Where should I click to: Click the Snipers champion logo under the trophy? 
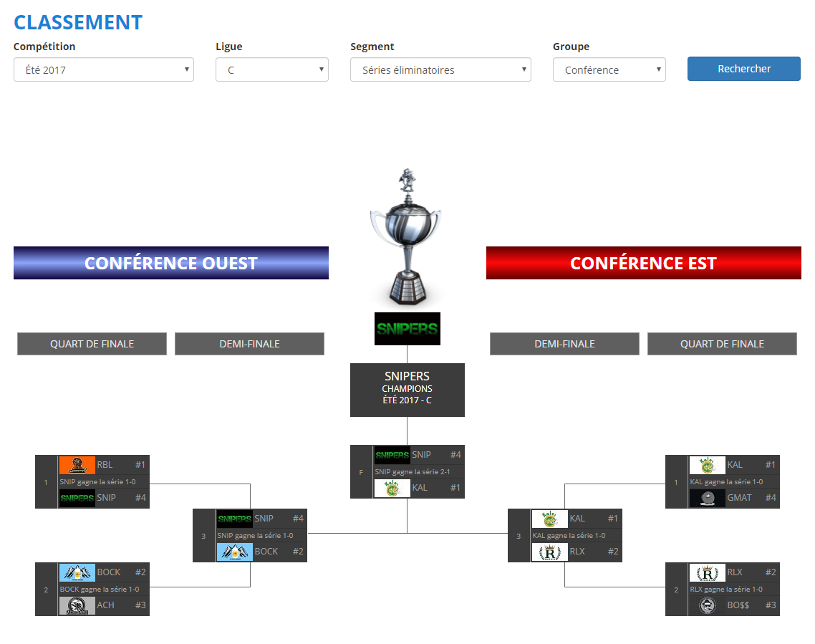point(407,329)
